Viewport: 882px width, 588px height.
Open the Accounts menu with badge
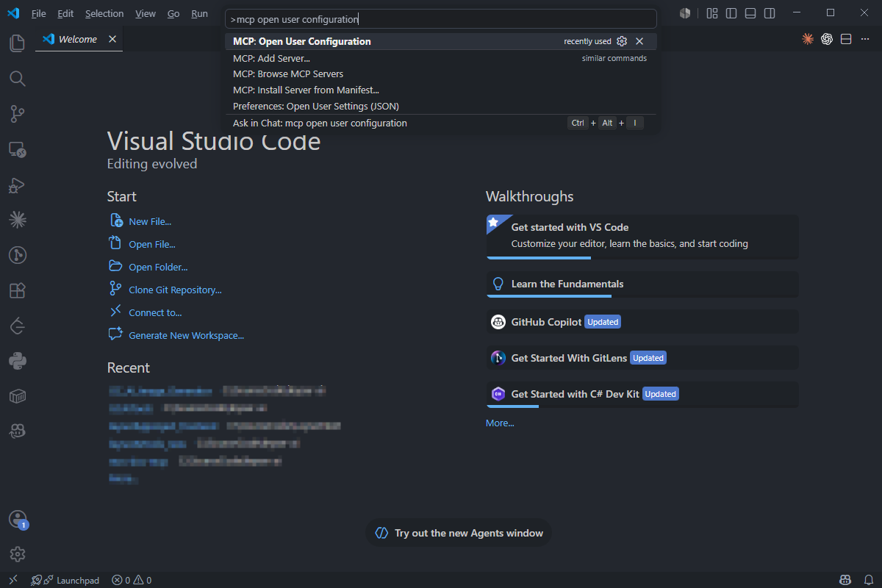(17, 520)
